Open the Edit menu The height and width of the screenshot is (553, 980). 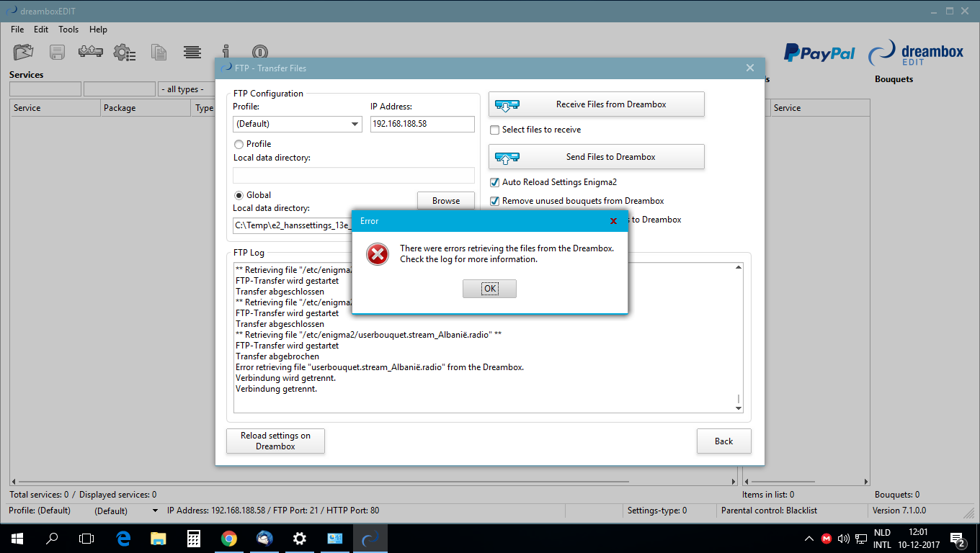point(41,30)
